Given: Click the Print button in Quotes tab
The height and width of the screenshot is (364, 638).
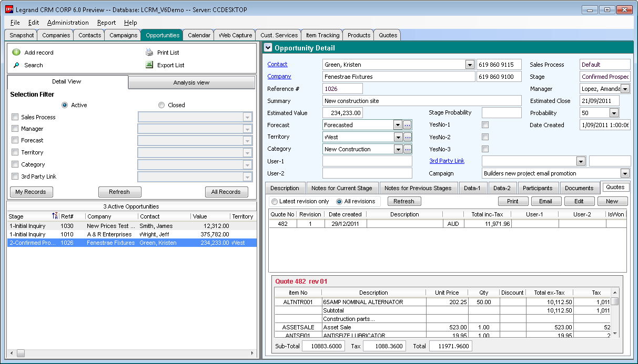Looking at the screenshot, I should [513, 201].
